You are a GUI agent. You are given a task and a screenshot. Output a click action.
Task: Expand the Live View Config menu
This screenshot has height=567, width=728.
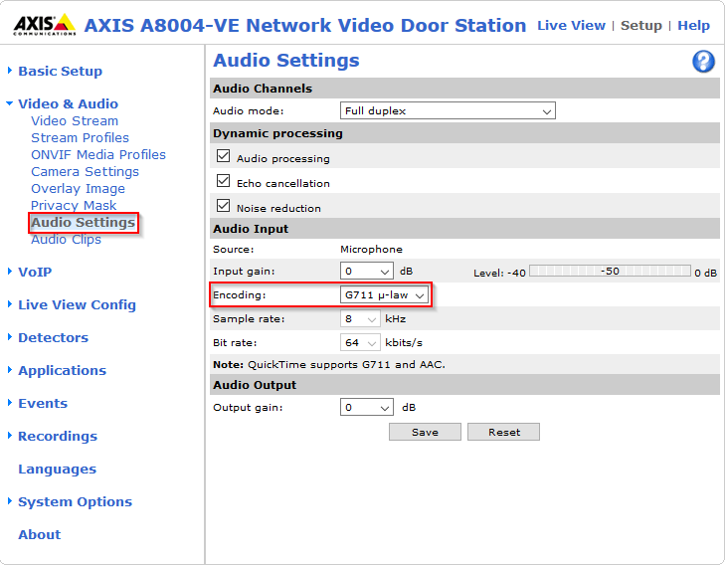(77, 305)
